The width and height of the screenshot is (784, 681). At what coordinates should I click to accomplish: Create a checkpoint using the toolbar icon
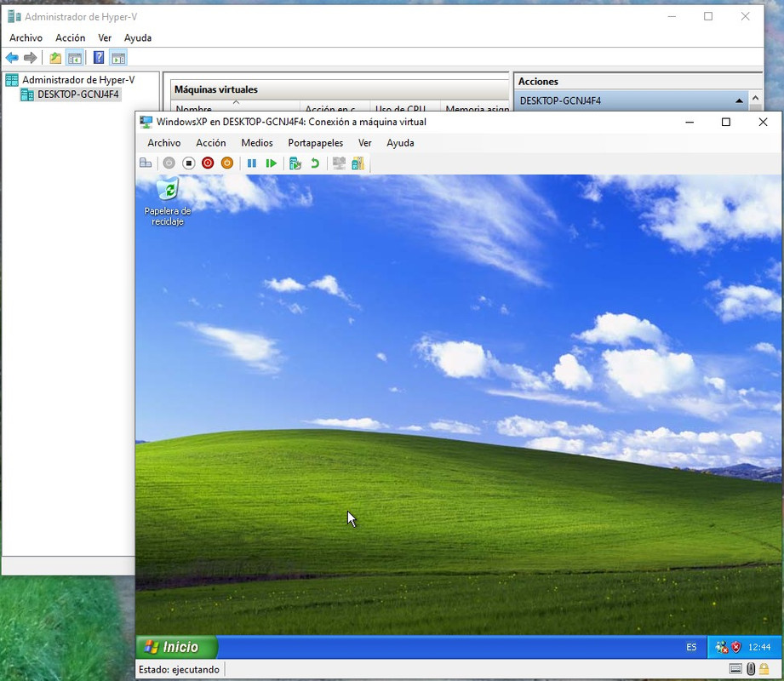pos(295,163)
